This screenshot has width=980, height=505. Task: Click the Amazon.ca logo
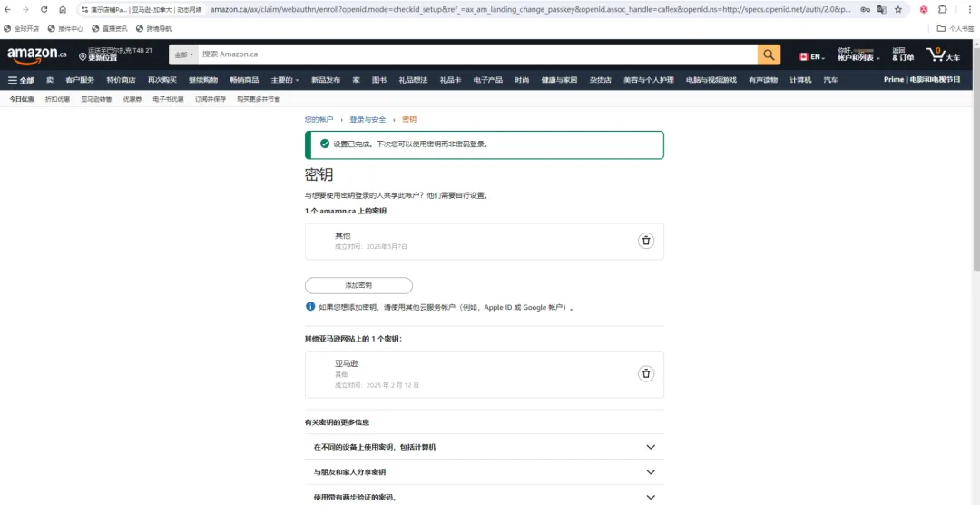point(37,55)
